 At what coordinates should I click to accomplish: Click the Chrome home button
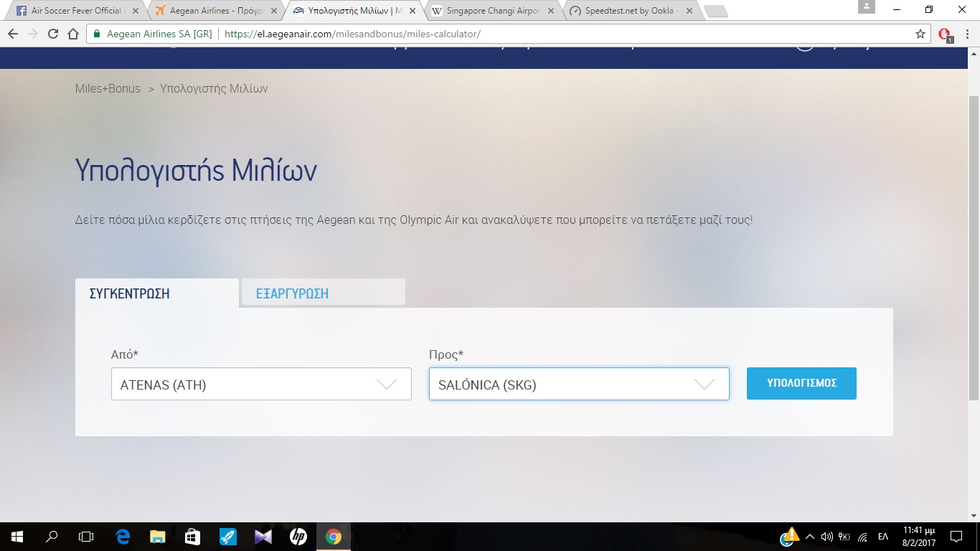tap(73, 34)
